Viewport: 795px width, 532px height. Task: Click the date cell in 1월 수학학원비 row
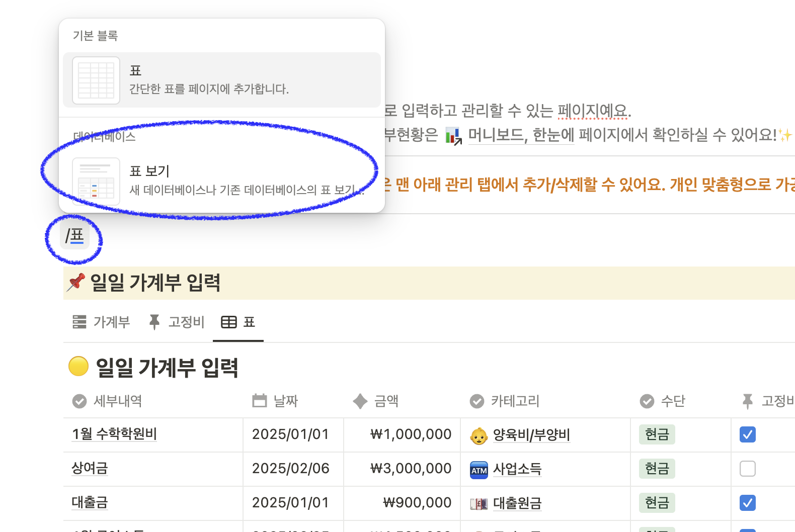point(293,434)
